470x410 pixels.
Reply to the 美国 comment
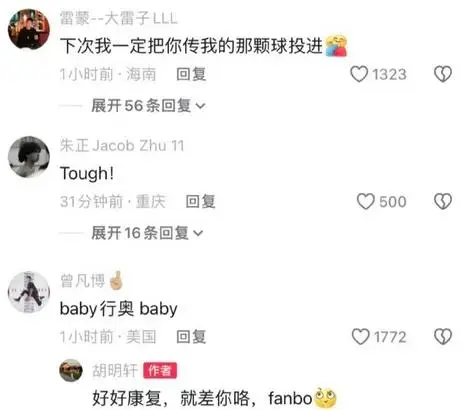tap(191, 337)
